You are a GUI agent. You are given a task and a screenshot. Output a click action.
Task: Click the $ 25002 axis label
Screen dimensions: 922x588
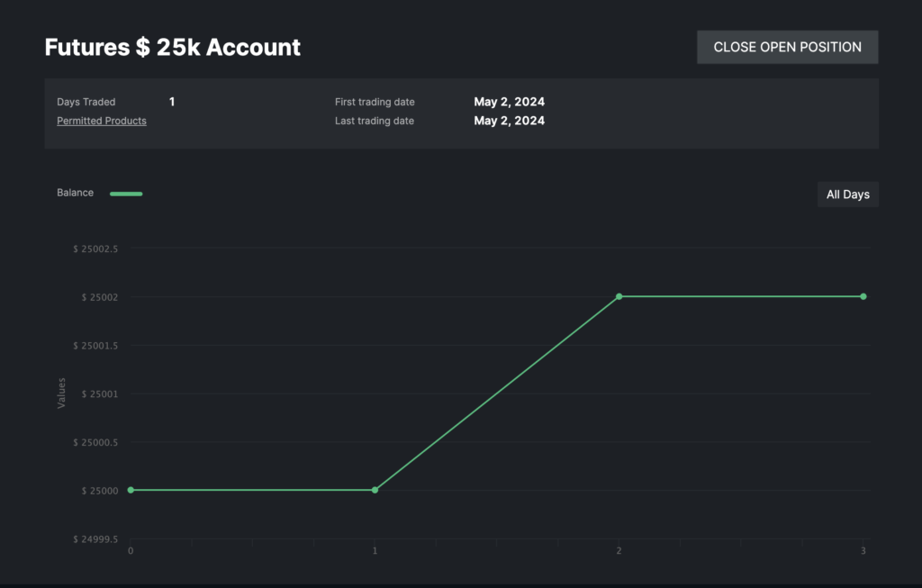click(99, 297)
